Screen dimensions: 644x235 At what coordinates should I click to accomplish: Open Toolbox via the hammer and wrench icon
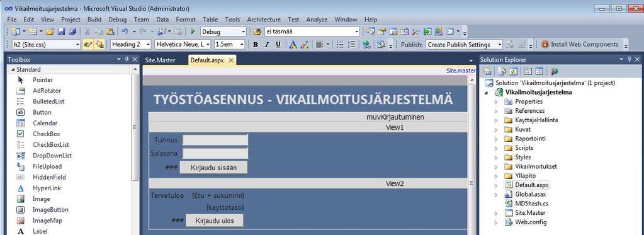(415, 32)
